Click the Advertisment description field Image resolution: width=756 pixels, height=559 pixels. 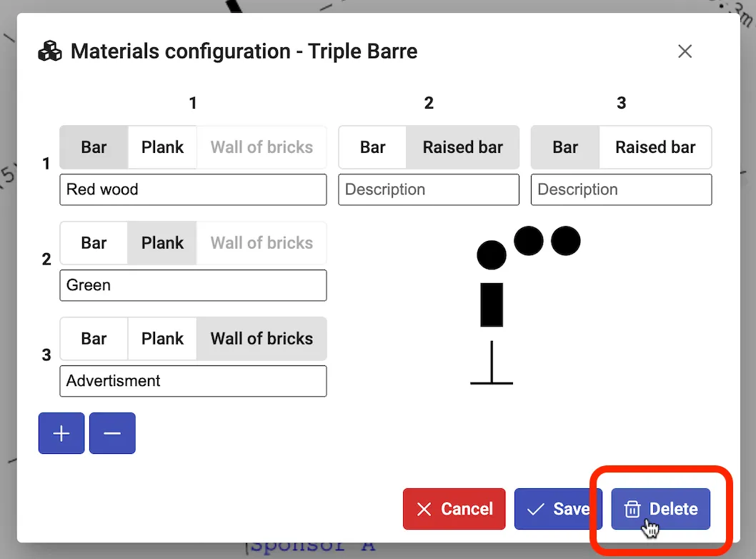(x=193, y=381)
